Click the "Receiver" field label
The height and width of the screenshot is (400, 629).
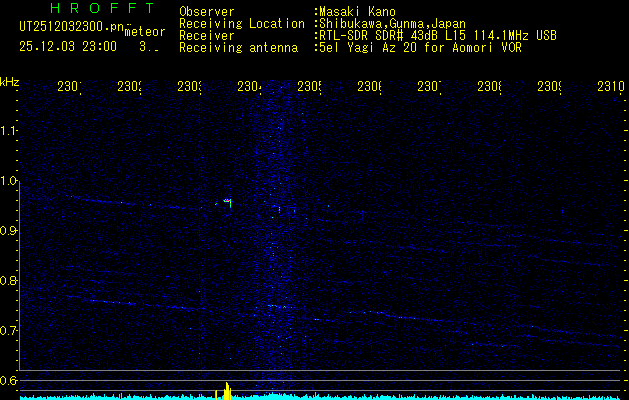click(x=207, y=36)
